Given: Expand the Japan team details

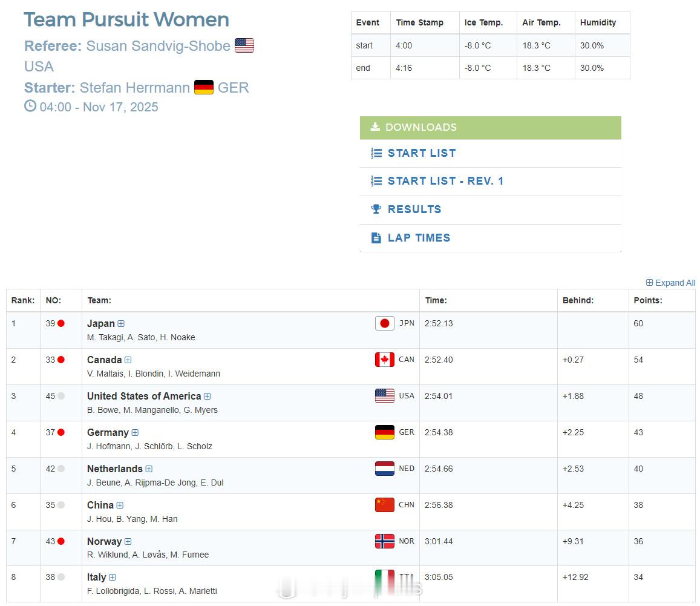Looking at the screenshot, I should point(121,324).
